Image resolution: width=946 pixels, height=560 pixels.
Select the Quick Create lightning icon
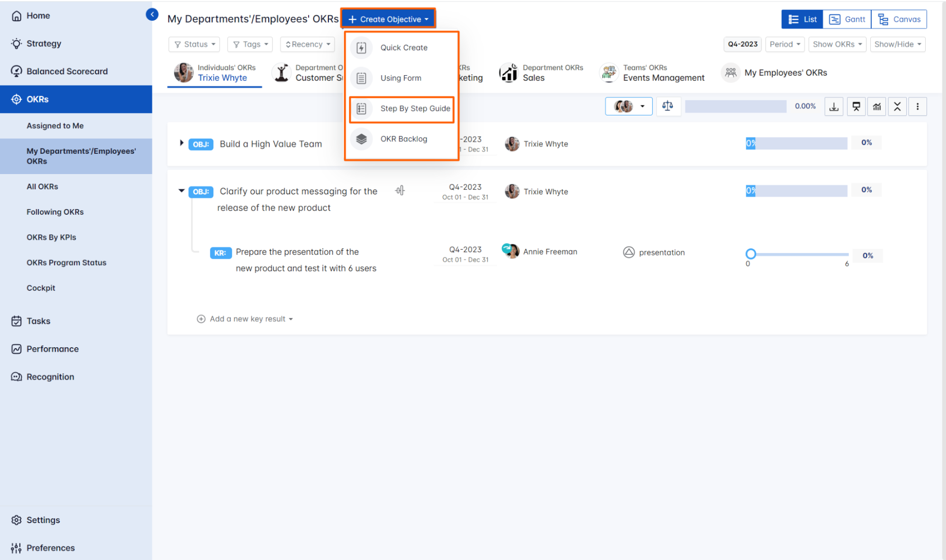361,47
